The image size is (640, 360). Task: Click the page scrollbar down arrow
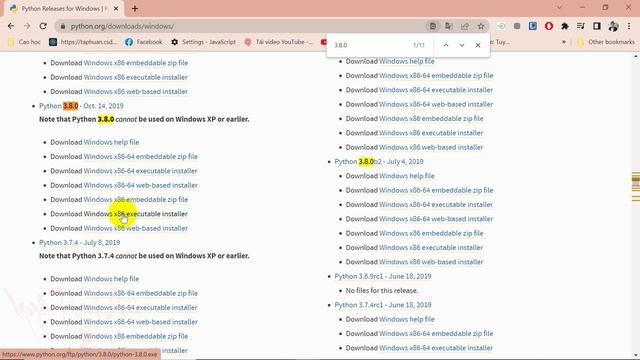636,356
